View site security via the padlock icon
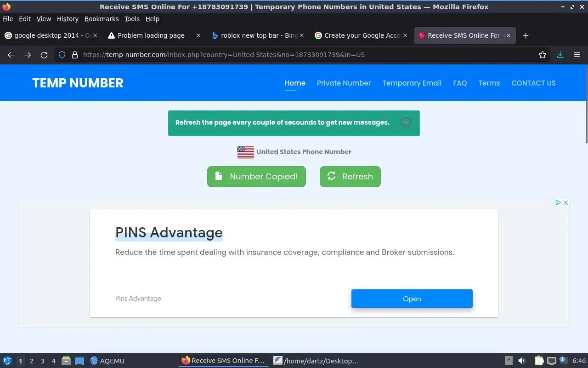Screen dimensions: 588x368 click(x=75, y=55)
